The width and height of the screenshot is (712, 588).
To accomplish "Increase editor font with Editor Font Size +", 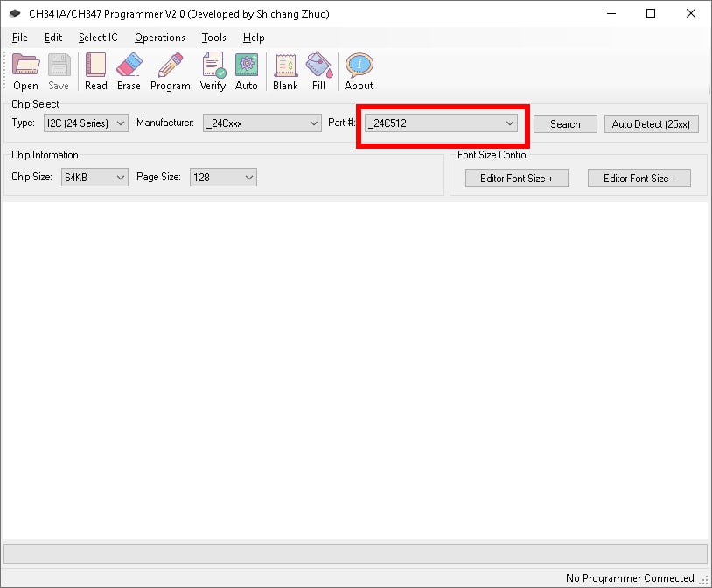I will click(x=517, y=178).
